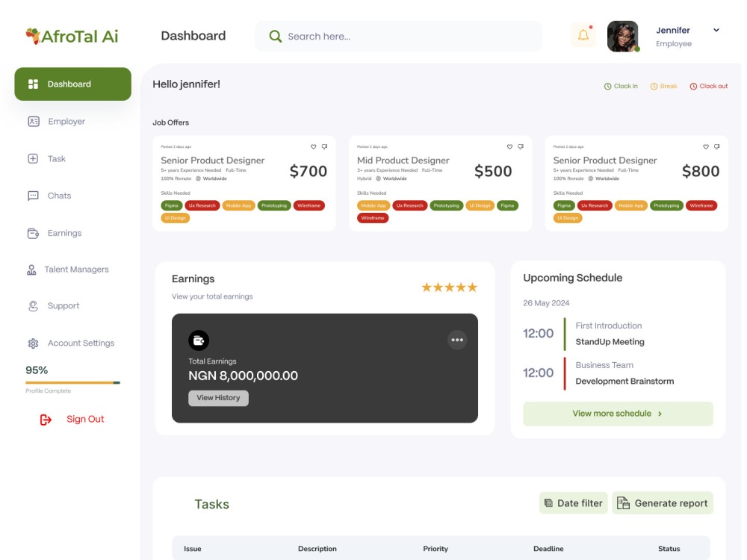The image size is (747, 560).
Task: Click the Deadline column header
Action: [548, 549]
